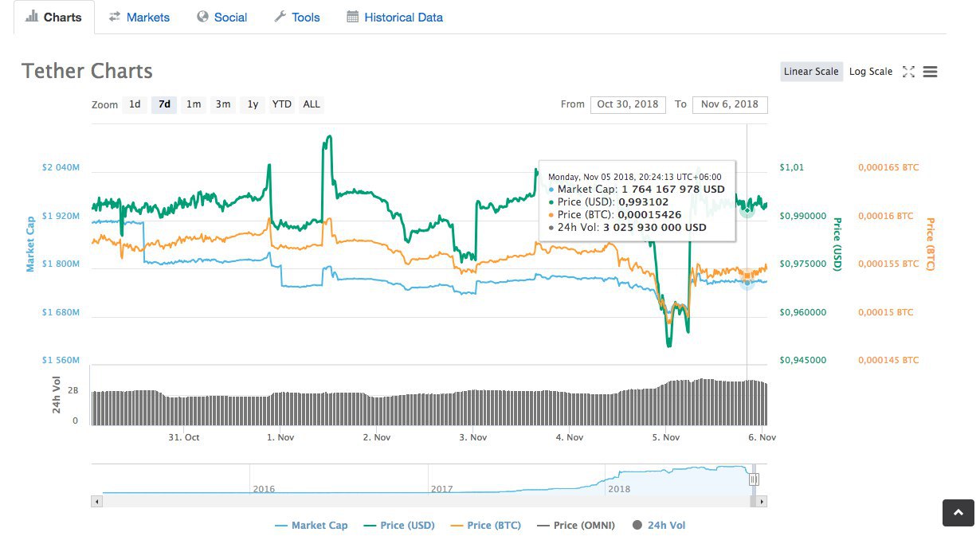This screenshot has height=536, width=980.
Task: Open the Charts tab
Action: (x=53, y=17)
